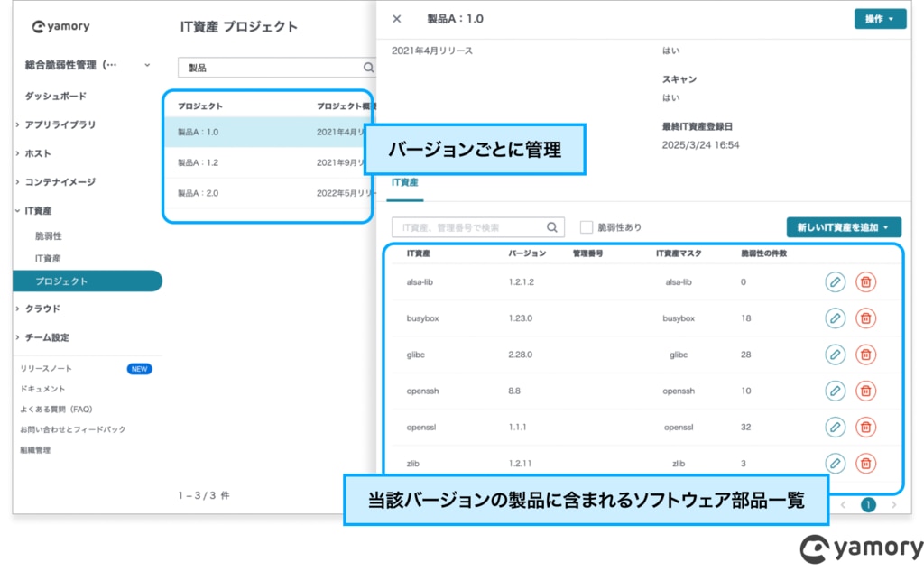The image size is (924, 571).
Task: Click the magnifier icon in IT資産 search field
Action: (x=551, y=227)
